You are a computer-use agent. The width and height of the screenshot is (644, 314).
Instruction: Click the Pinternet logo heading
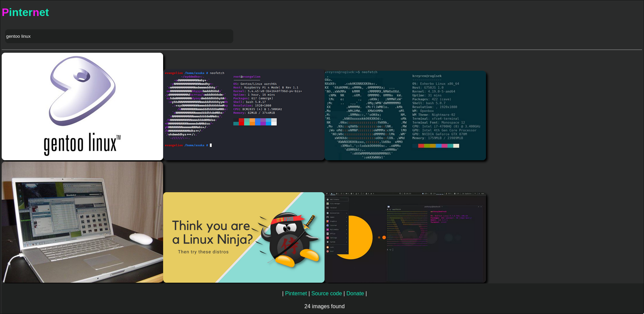click(26, 12)
